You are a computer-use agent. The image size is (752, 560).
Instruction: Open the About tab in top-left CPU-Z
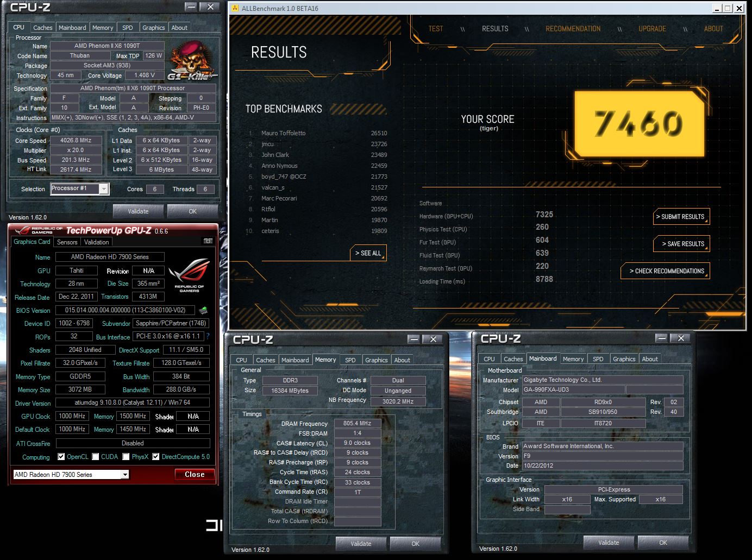point(179,28)
